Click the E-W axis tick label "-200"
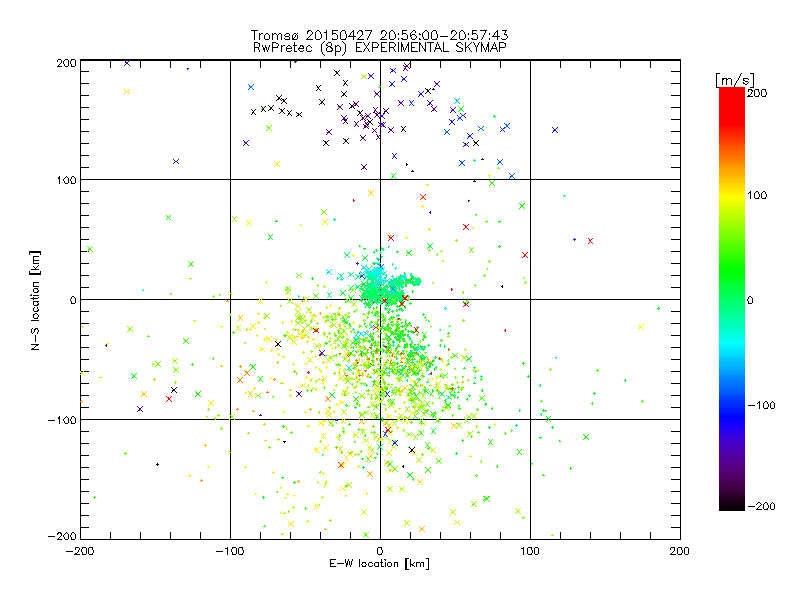The height and width of the screenshot is (600, 800). pos(80,551)
